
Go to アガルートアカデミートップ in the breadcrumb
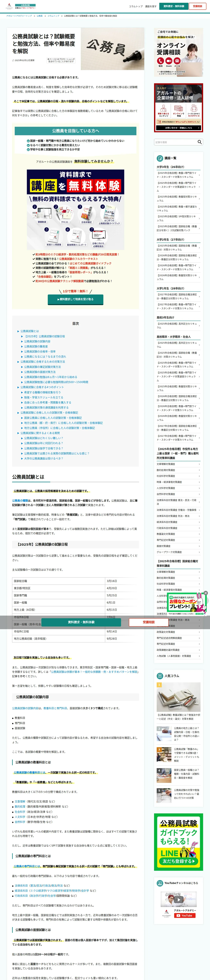19,16
